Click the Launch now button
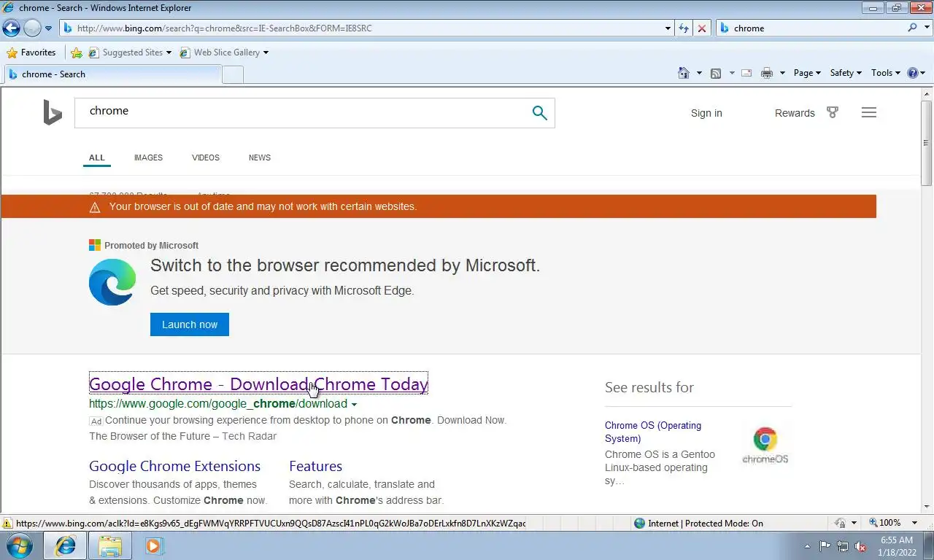 [190, 324]
